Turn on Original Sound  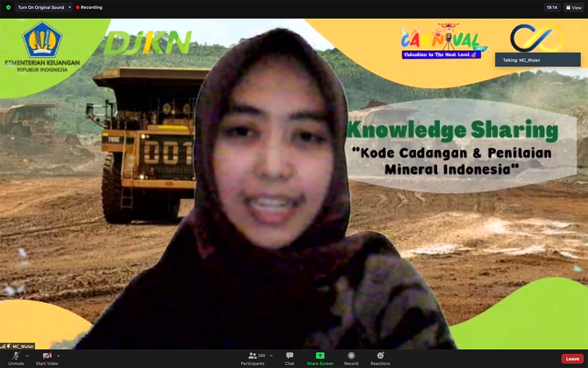[x=41, y=7]
